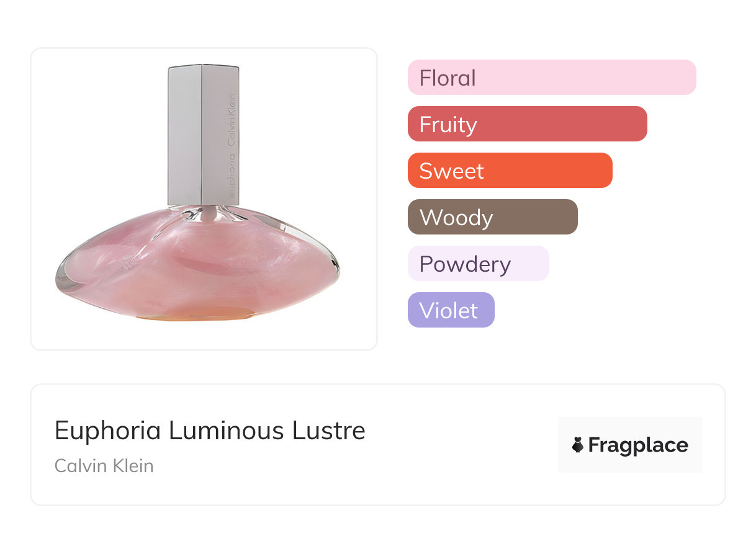The width and height of the screenshot is (756, 536).
Task: Click the pink perfume bottle body
Action: pyautogui.click(x=199, y=261)
